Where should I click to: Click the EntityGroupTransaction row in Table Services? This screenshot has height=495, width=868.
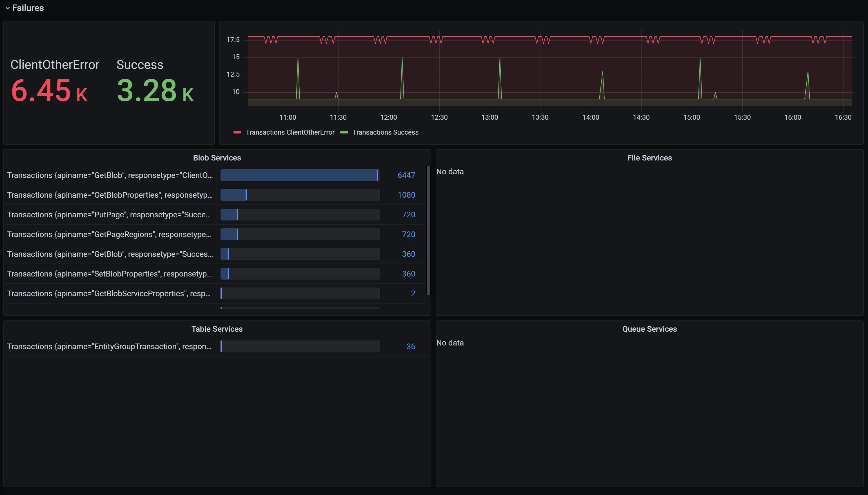[x=109, y=346]
